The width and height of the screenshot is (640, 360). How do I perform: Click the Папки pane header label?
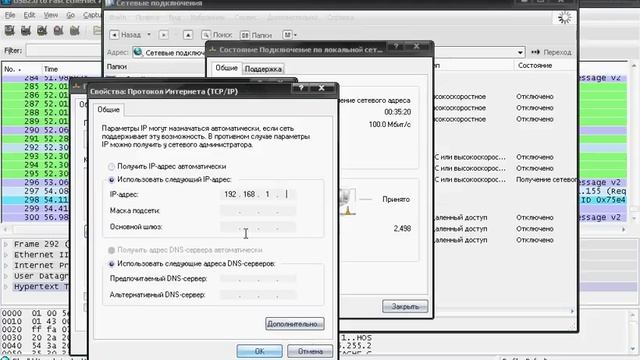tap(117, 67)
